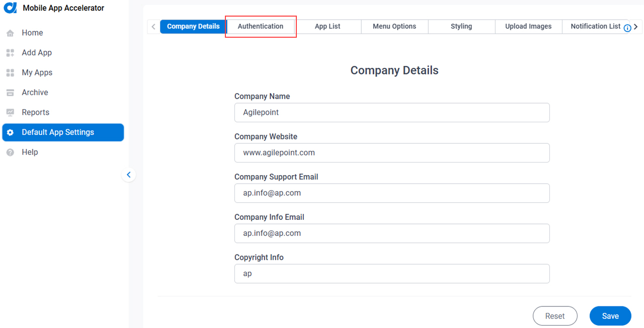644x328 pixels.
Task: Open the Notification List tab
Action: click(595, 27)
